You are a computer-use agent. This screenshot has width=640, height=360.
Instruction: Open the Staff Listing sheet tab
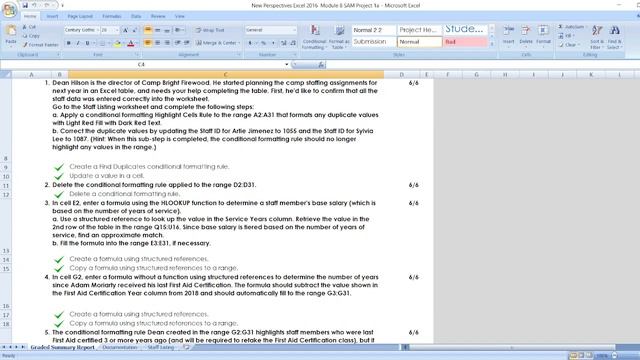pyautogui.click(x=160, y=347)
